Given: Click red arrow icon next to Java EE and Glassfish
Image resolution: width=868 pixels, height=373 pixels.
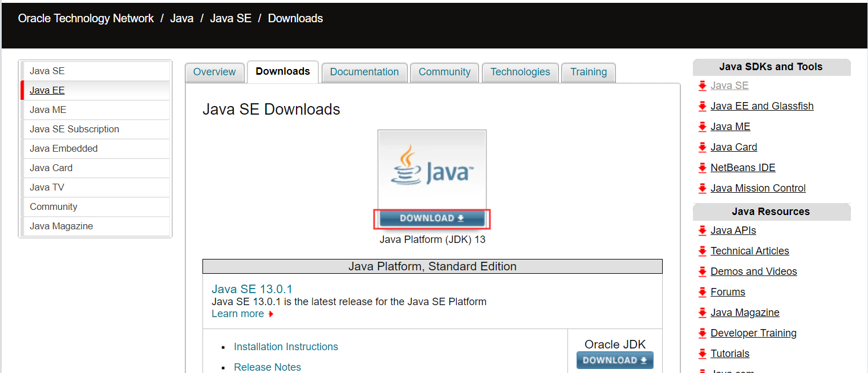Looking at the screenshot, I should 703,107.
